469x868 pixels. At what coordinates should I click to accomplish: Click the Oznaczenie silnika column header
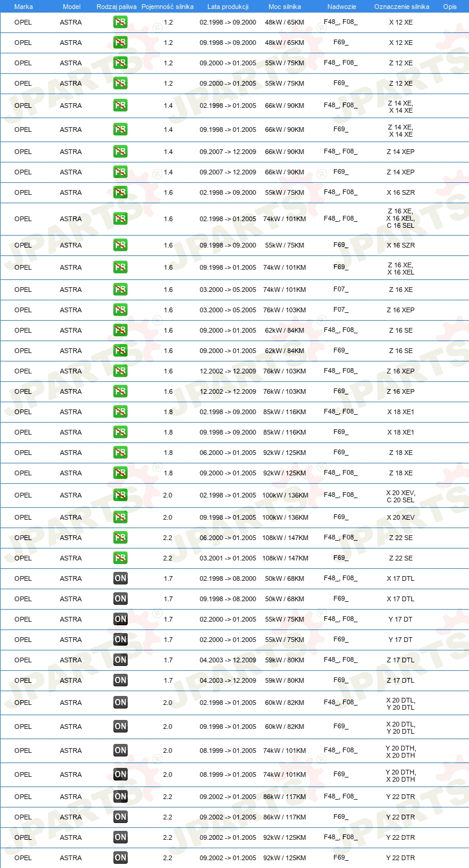(x=402, y=7)
